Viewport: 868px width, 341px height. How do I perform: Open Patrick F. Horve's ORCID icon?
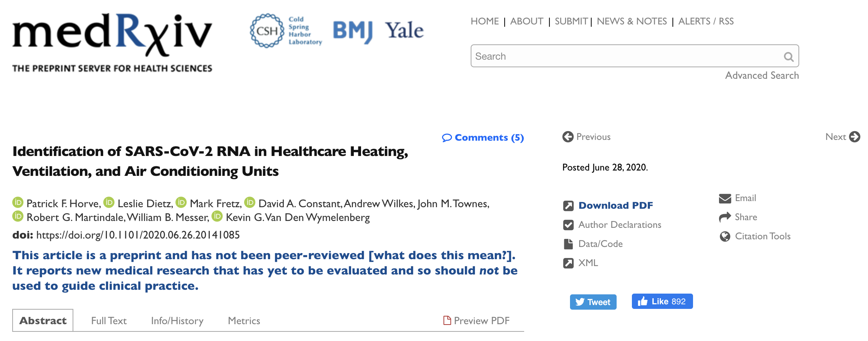[x=18, y=202]
